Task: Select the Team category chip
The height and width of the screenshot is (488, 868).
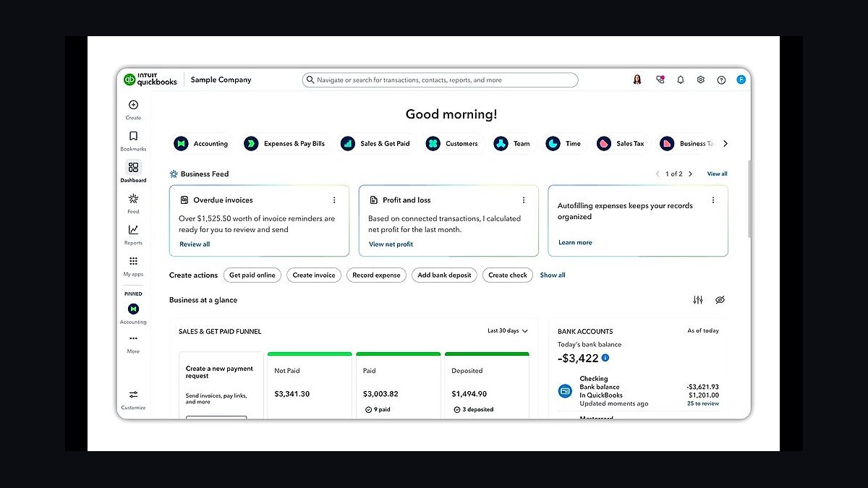Action: tap(512, 143)
